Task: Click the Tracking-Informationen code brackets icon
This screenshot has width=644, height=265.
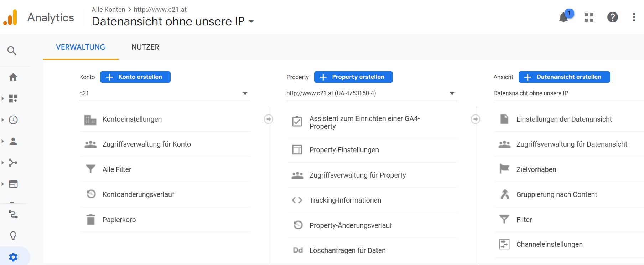Action: pyautogui.click(x=297, y=200)
